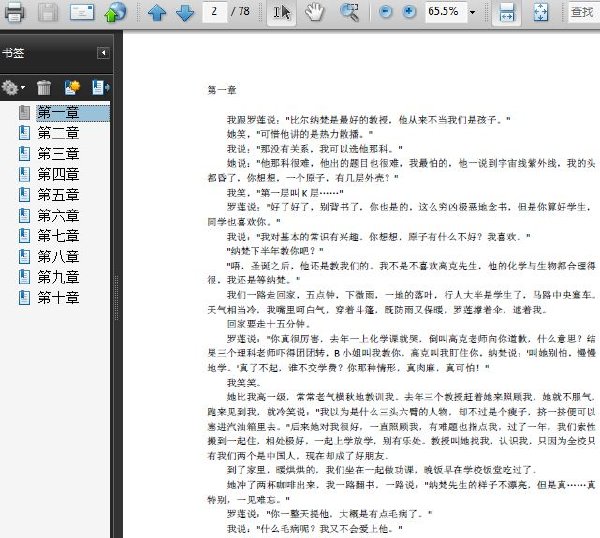
Task: Collapse the 书签 bookmarks panel
Action: tap(103, 53)
